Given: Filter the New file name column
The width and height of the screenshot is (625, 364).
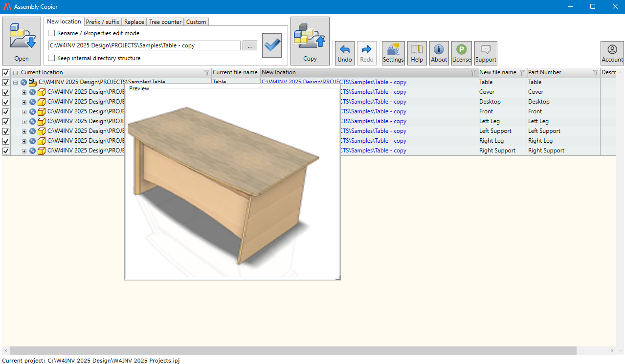Looking at the screenshot, I should [x=522, y=73].
